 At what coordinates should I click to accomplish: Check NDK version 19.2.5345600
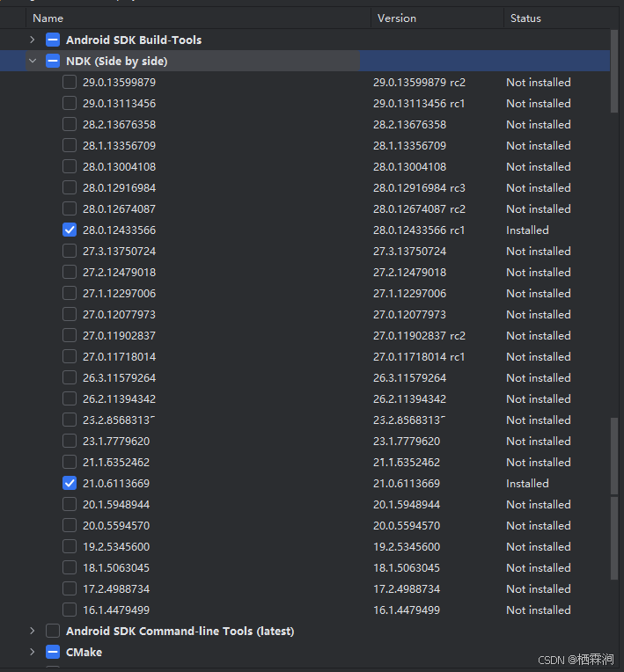[x=70, y=546]
